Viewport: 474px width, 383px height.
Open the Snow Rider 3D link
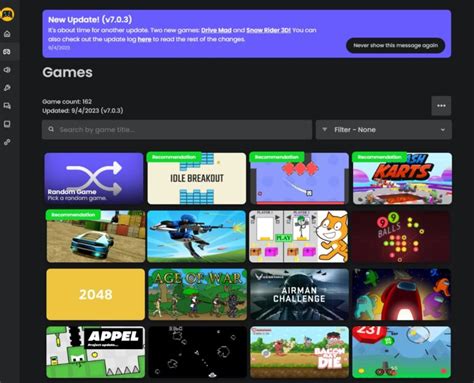point(268,30)
